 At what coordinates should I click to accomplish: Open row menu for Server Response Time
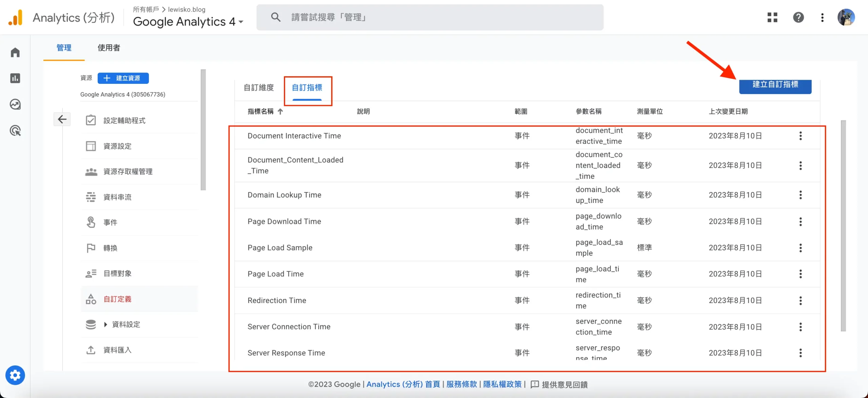801,353
